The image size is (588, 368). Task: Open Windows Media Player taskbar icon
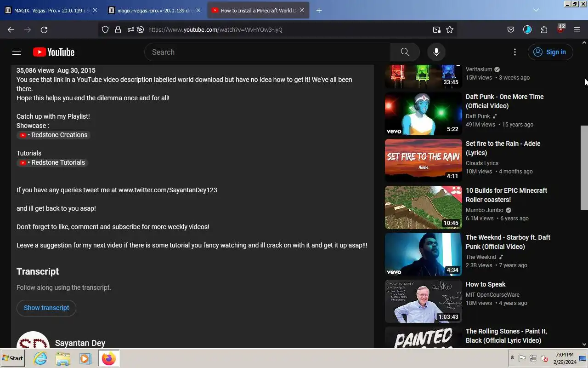click(85, 358)
